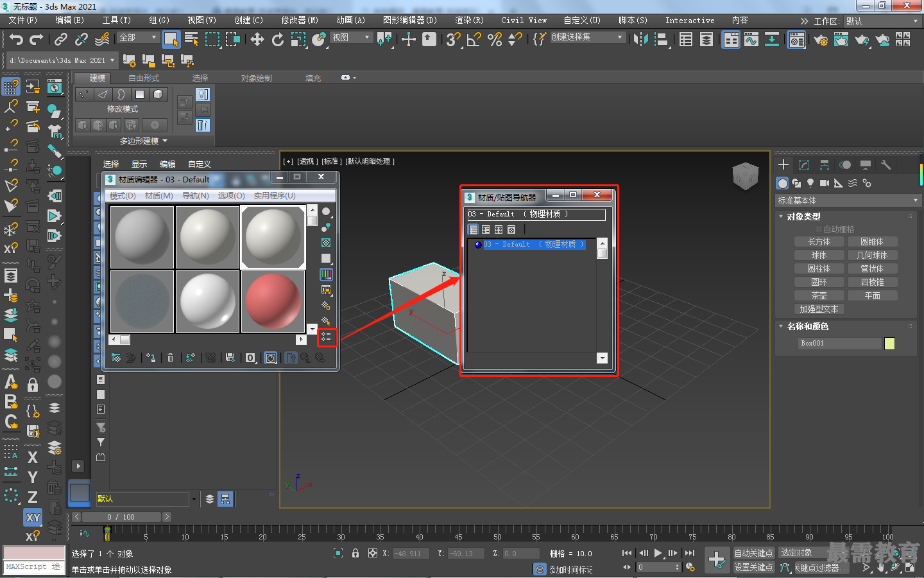
Task: Open the 渲染(R) menu
Action: [469, 21]
